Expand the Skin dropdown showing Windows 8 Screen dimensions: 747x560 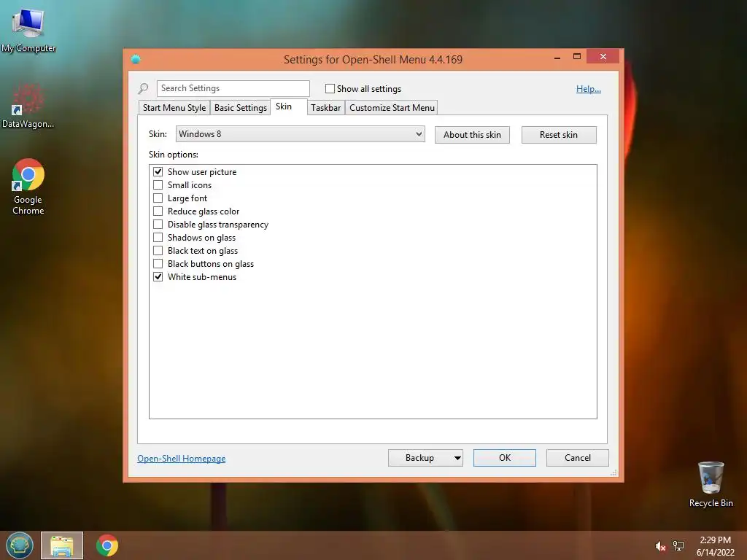pyautogui.click(x=300, y=134)
